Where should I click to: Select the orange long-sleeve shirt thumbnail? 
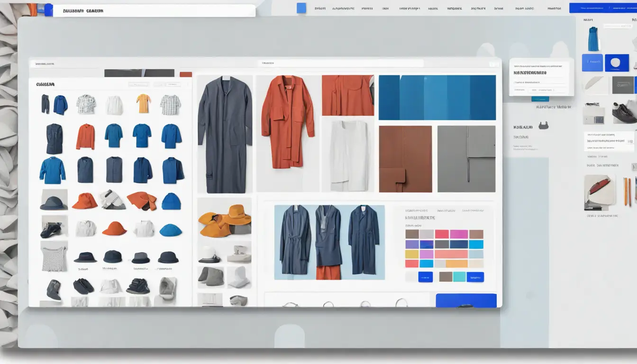tap(85, 136)
